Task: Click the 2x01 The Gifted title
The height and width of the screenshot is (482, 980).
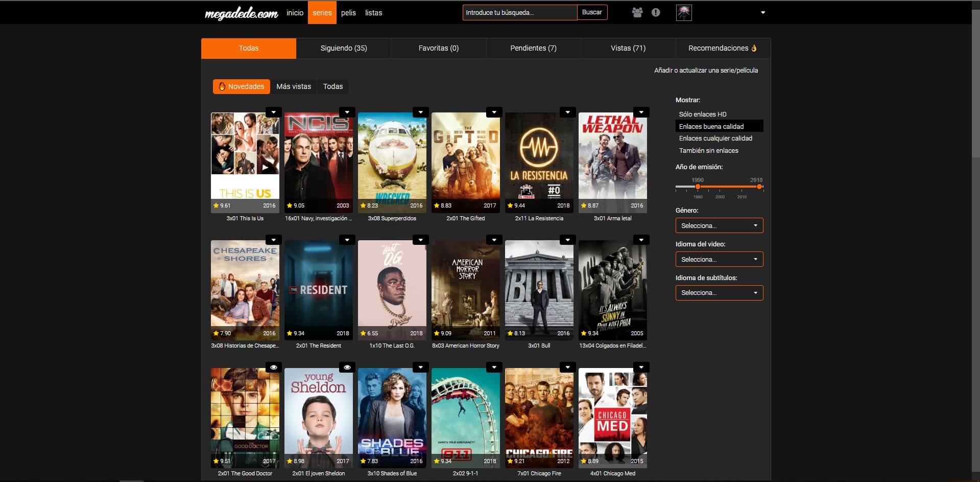Action: (x=466, y=219)
